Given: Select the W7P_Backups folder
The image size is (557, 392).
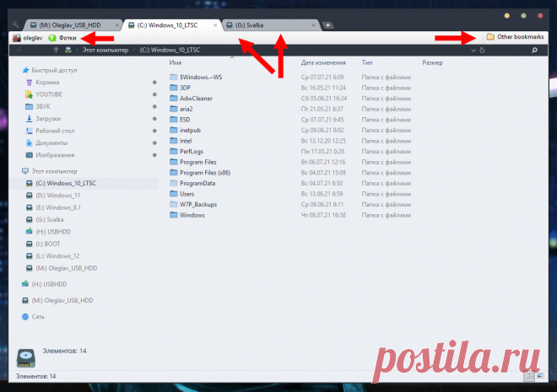Looking at the screenshot, I should coord(193,205).
